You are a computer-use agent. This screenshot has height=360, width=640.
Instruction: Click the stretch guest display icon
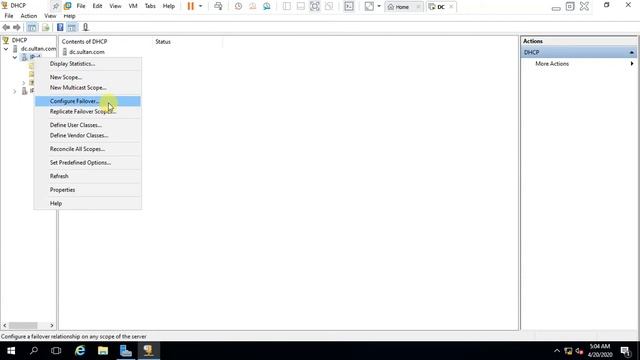click(x=369, y=6)
